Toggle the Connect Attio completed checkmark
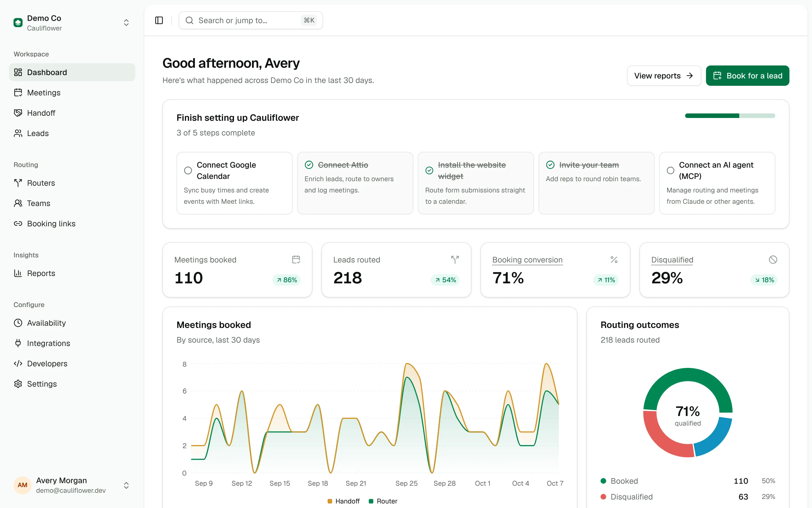Image resolution: width=812 pixels, height=508 pixels. pos(309,165)
